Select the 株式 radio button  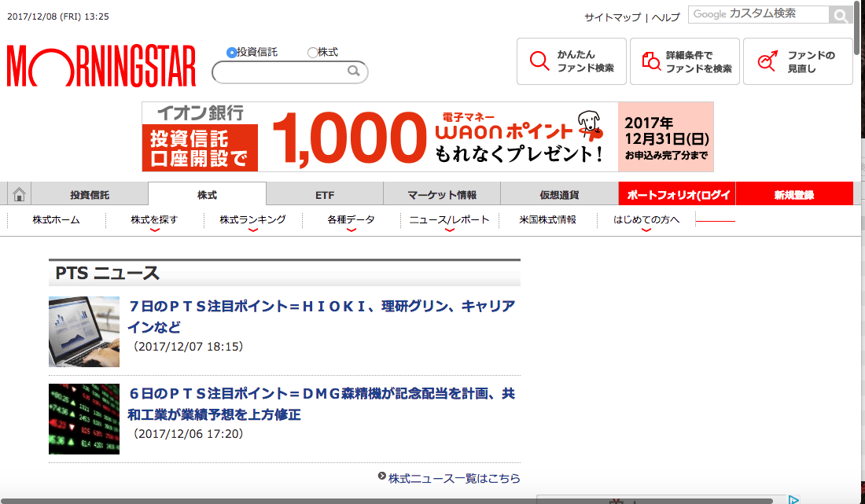[312, 53]
